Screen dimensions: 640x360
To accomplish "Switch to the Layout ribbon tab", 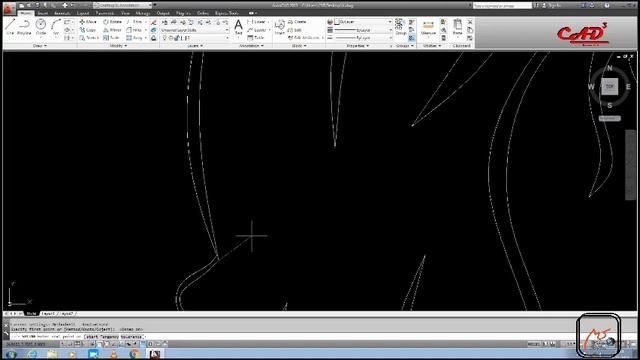I will (82, 13).
